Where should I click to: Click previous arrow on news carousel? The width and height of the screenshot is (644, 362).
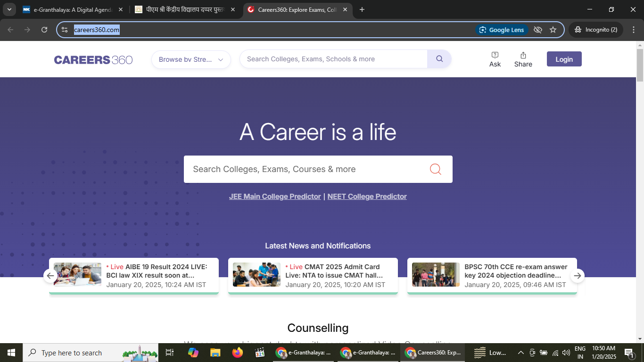(50, 276)
